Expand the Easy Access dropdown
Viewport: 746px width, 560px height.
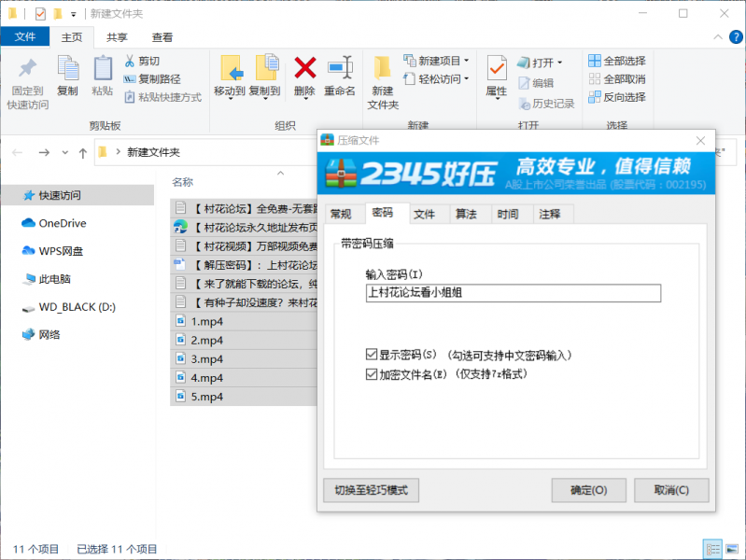tap(437, 79)
